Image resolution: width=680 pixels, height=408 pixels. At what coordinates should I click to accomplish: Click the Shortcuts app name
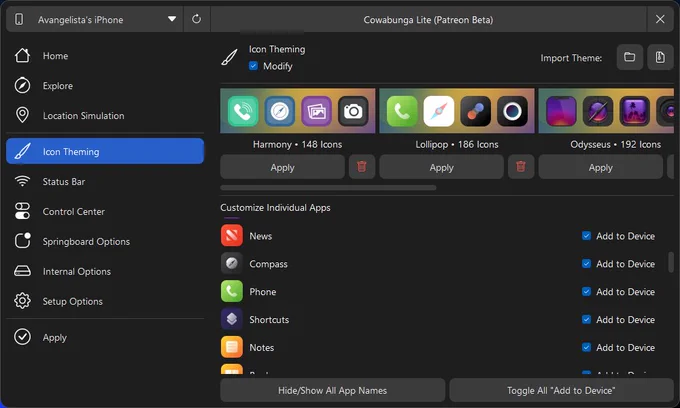click(x=269, y=320)
